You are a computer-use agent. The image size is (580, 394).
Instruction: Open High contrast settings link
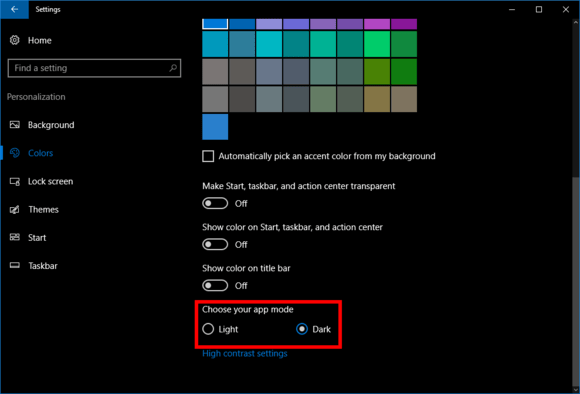[x=245, y=354]
